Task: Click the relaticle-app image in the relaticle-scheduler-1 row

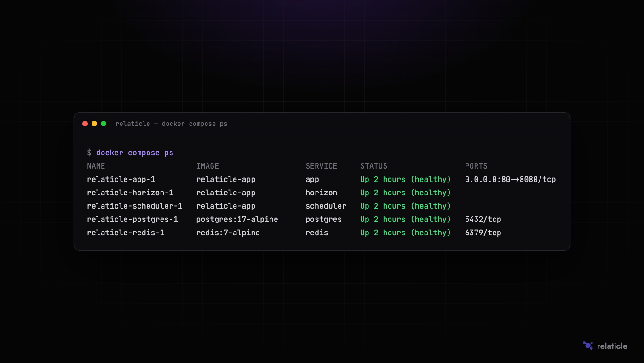Action: [226, 206]
